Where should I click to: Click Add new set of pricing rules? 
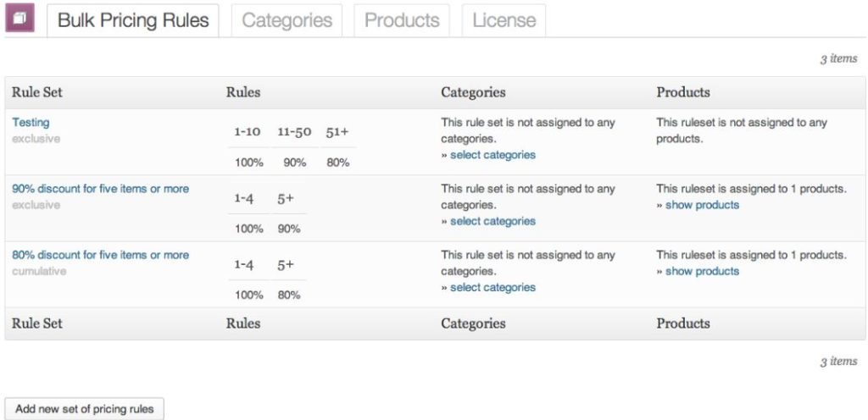click(x=85, y=409)
